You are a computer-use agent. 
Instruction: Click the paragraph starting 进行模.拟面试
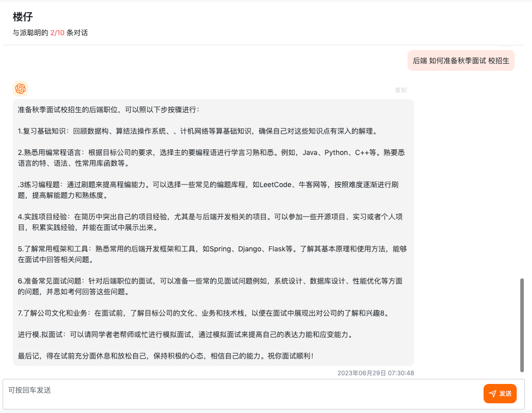click(187, 334)
